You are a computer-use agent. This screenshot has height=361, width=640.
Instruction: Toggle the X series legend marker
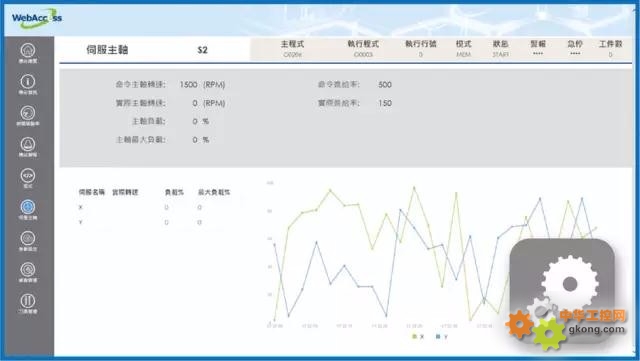coord(414,336)
